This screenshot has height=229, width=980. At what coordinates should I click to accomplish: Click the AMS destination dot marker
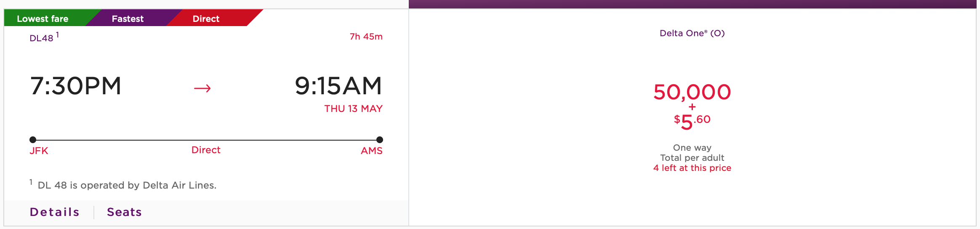[380, 140]
